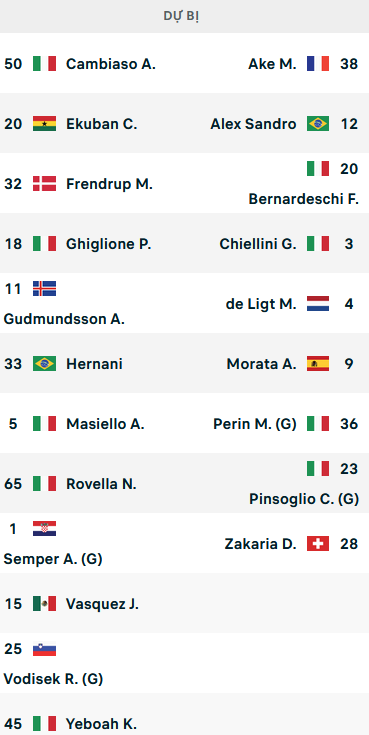Select Pinsoglio C. (G) entry
The image size is (369, 735).
(304, 499)
